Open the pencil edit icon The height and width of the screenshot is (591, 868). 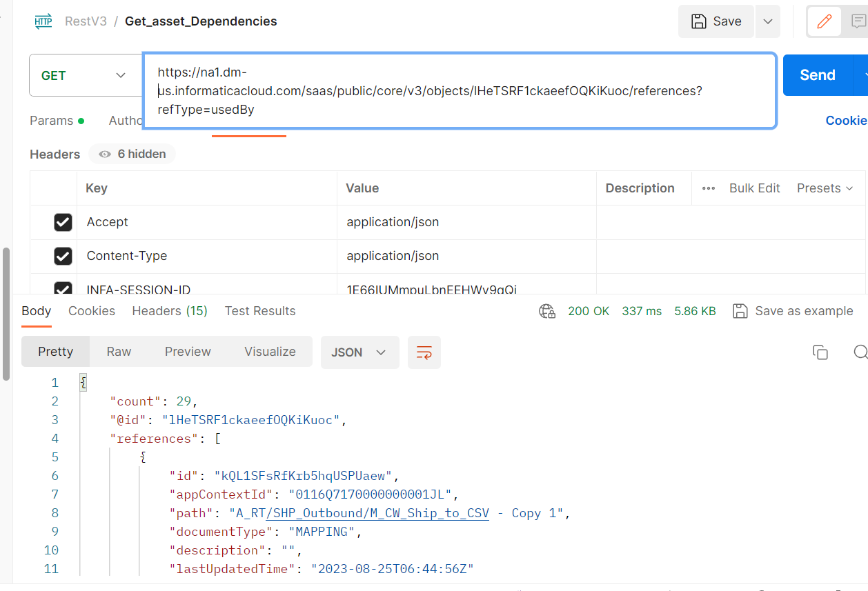[824, 21]
